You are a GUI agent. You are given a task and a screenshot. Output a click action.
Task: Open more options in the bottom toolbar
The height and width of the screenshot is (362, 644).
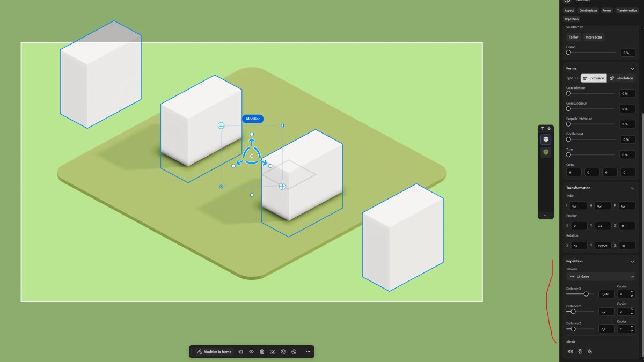(x=308, y=352)
